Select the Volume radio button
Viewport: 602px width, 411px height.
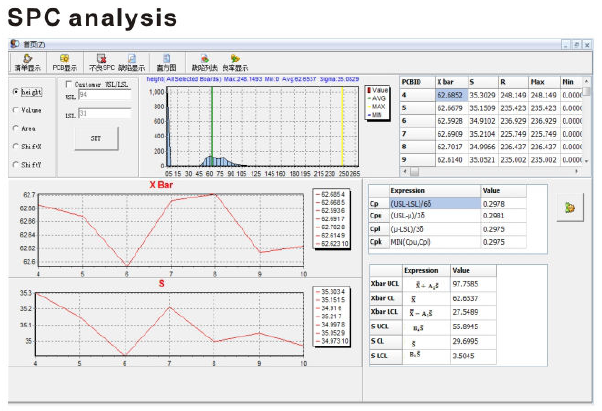(x=15, y=109)
